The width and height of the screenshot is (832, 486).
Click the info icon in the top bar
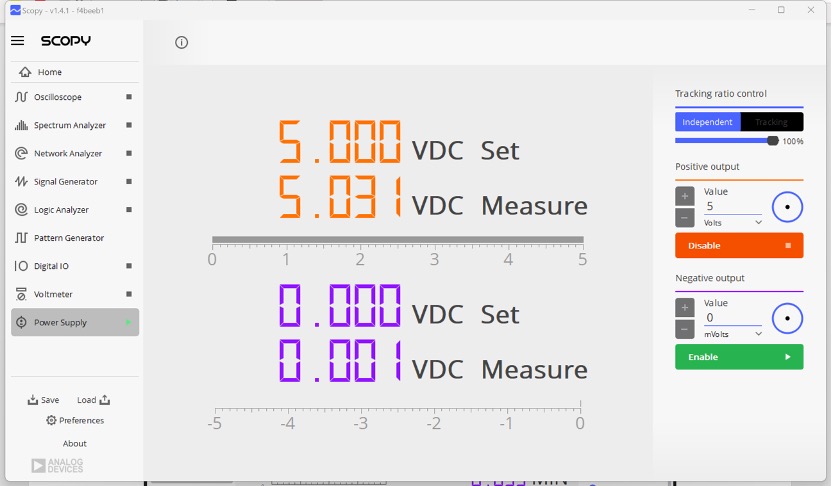181,42
